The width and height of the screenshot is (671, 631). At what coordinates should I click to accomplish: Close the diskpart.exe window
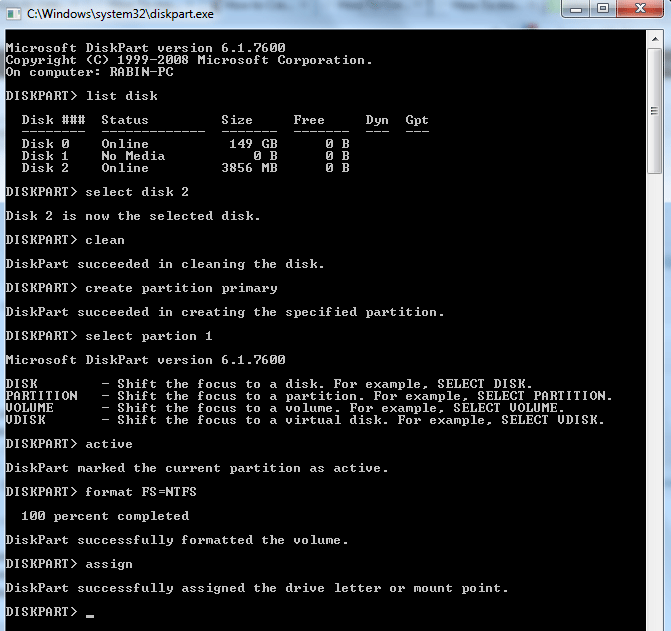(640, 9)
